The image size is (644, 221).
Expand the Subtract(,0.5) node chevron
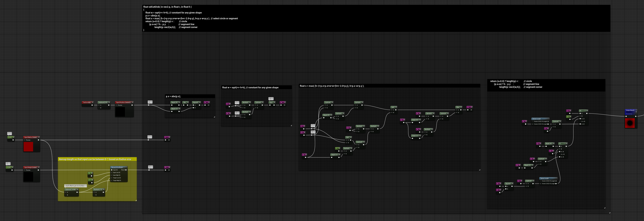pyautogui.click(x=109, y=102)
